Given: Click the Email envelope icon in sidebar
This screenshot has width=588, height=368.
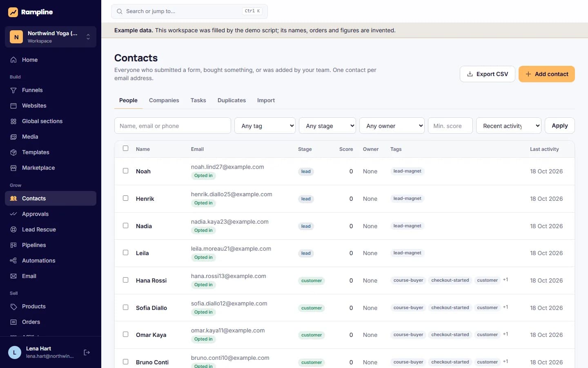Looking at the screenshot, I should tap(13, 276).
